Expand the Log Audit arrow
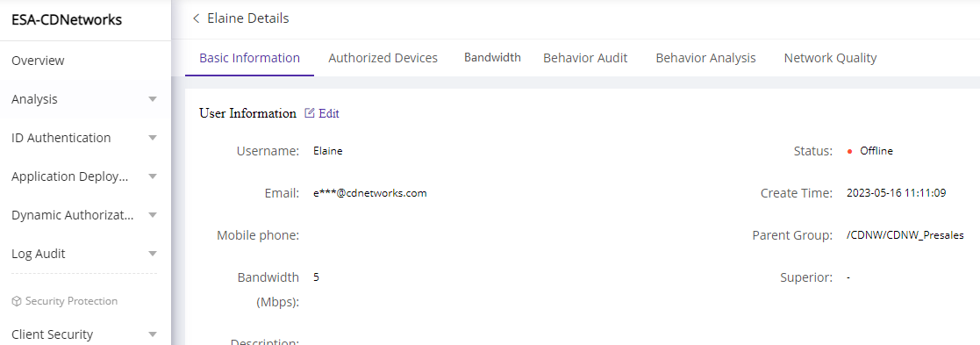This screenshot has width=980, height=345. (x=153, y=254)
